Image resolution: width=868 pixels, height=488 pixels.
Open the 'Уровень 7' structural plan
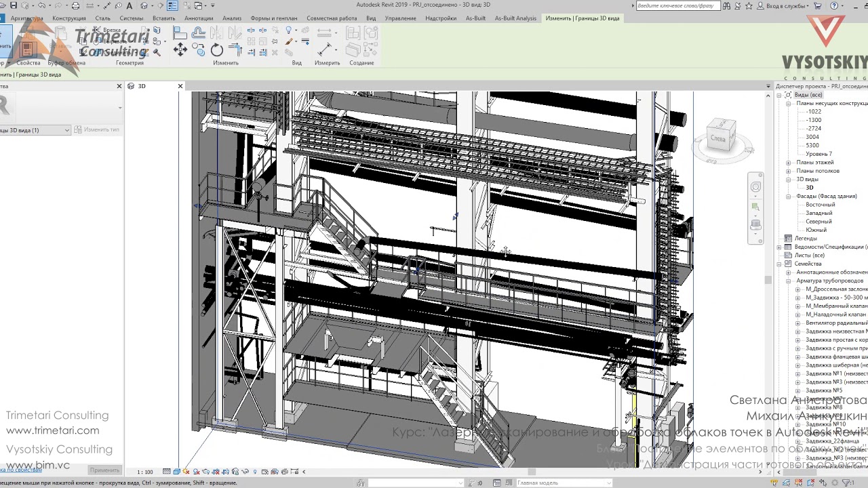(x=818, y=154)
